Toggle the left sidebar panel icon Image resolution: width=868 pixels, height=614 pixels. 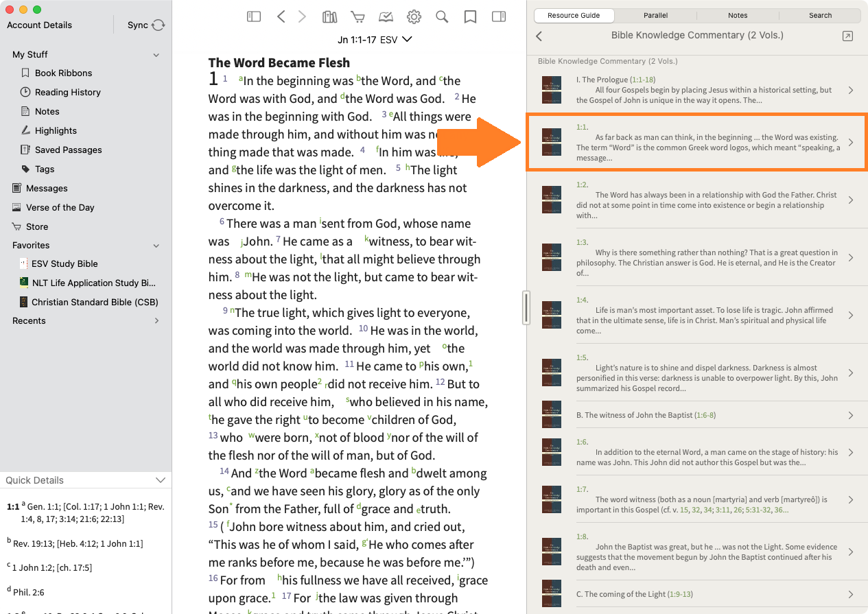(x=254, y=16)
